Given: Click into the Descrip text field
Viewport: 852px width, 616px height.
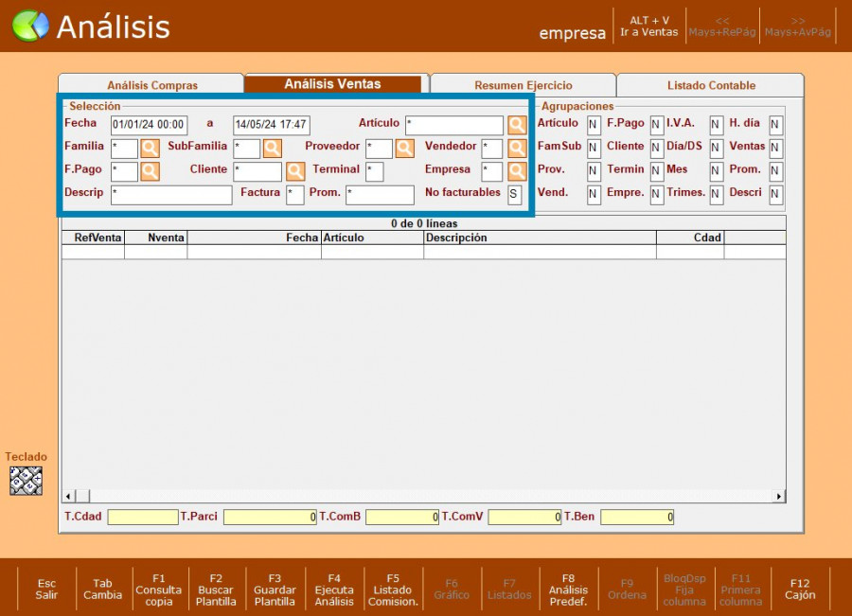Looking at the screenshot, I should (x=171, y=195).
